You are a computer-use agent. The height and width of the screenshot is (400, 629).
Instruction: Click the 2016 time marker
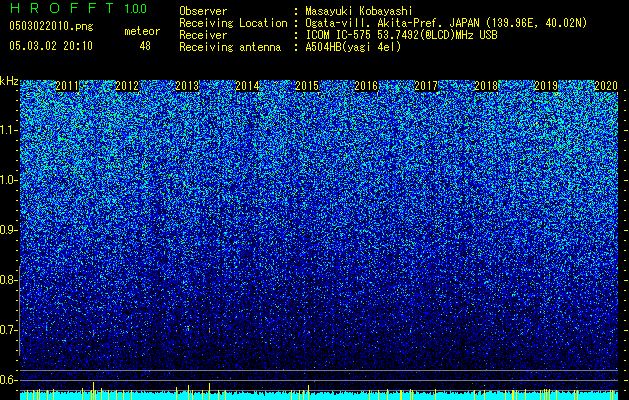366,86
